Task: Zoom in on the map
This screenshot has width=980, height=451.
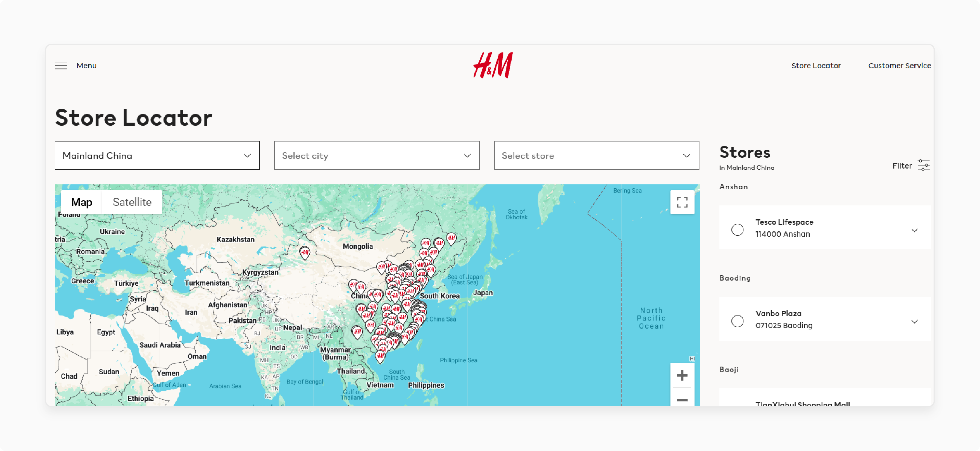Action: tap(682, 375)
